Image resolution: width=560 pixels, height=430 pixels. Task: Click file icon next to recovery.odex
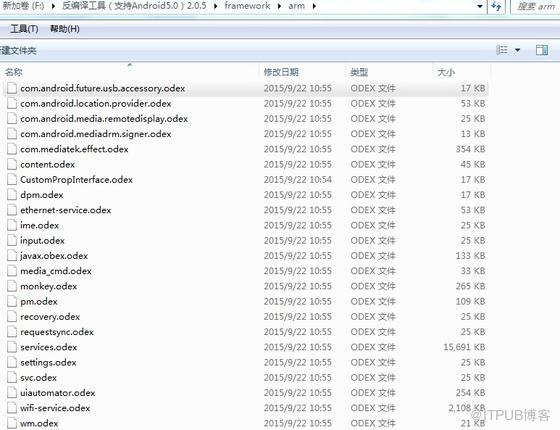tap(12, 317)
